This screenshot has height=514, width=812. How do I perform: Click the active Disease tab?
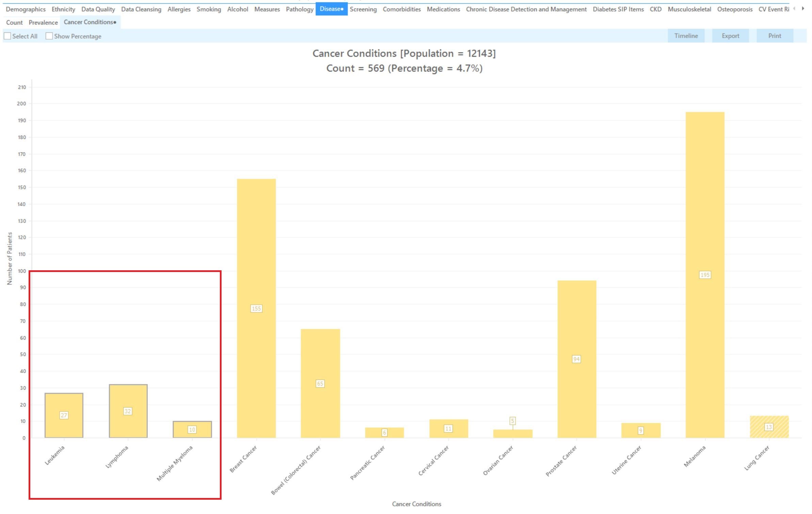point(331,9)
